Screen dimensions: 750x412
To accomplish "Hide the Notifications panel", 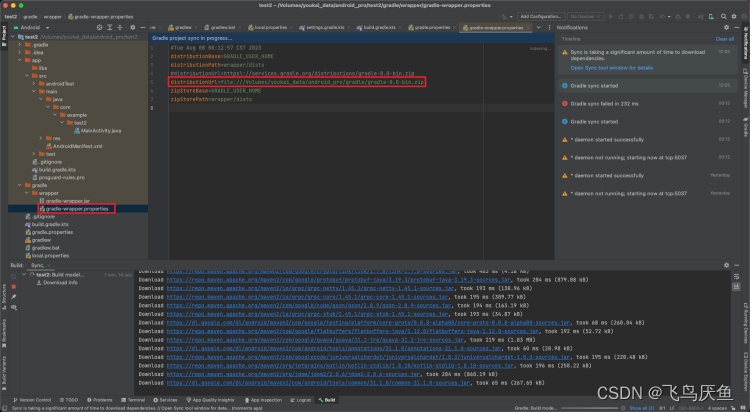I will [736, 28].
